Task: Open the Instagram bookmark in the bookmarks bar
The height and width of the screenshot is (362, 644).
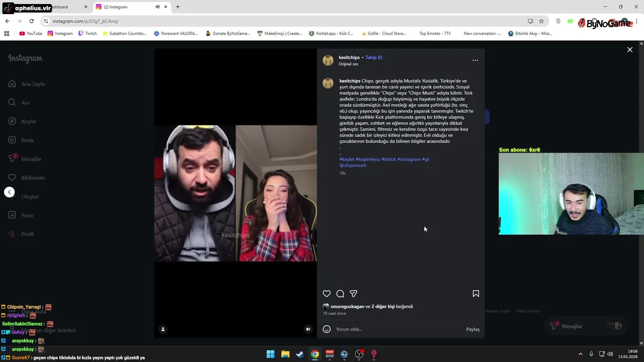Action: [x=60, y=34]
